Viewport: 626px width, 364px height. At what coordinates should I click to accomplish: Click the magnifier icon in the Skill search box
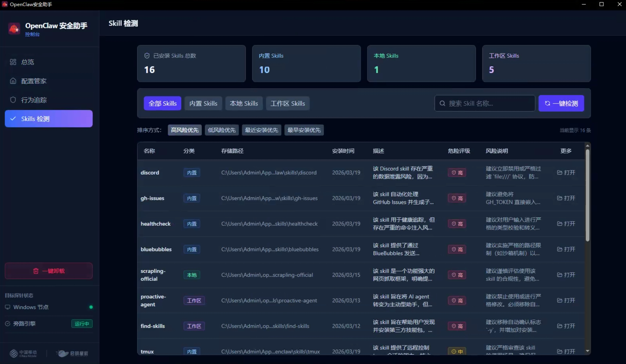coord(443,103)
